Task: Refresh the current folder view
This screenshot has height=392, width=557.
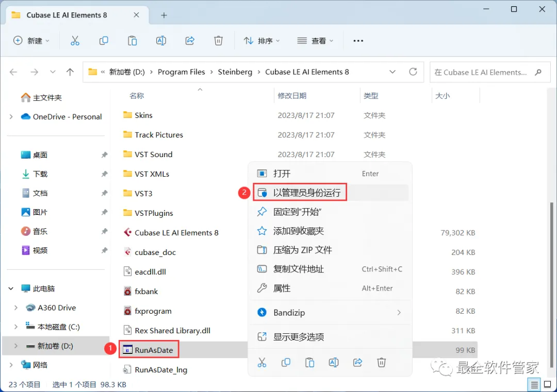Action: point(413,72)
